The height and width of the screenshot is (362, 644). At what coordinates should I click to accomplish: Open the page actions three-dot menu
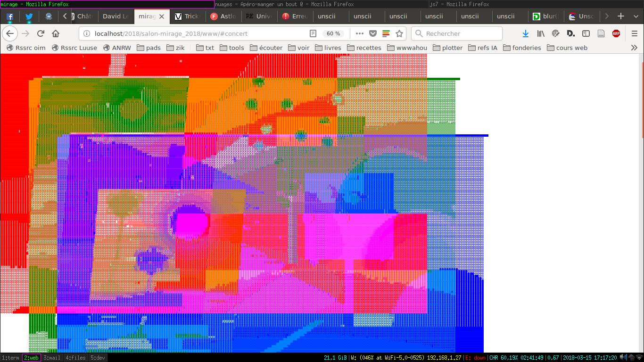click(359, 33)
